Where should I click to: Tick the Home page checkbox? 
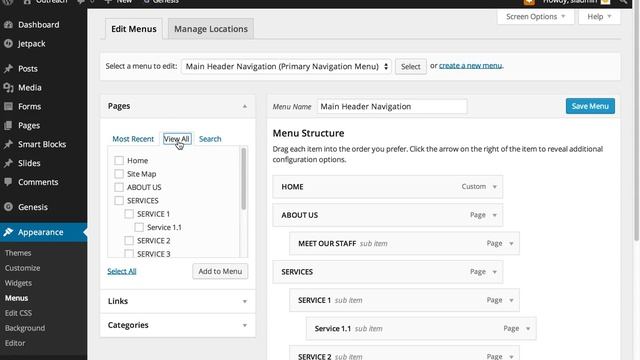pos(119,160)
